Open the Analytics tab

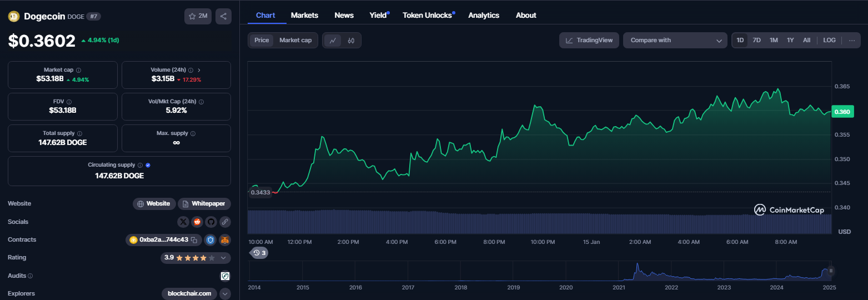click(x=484, y=15)
